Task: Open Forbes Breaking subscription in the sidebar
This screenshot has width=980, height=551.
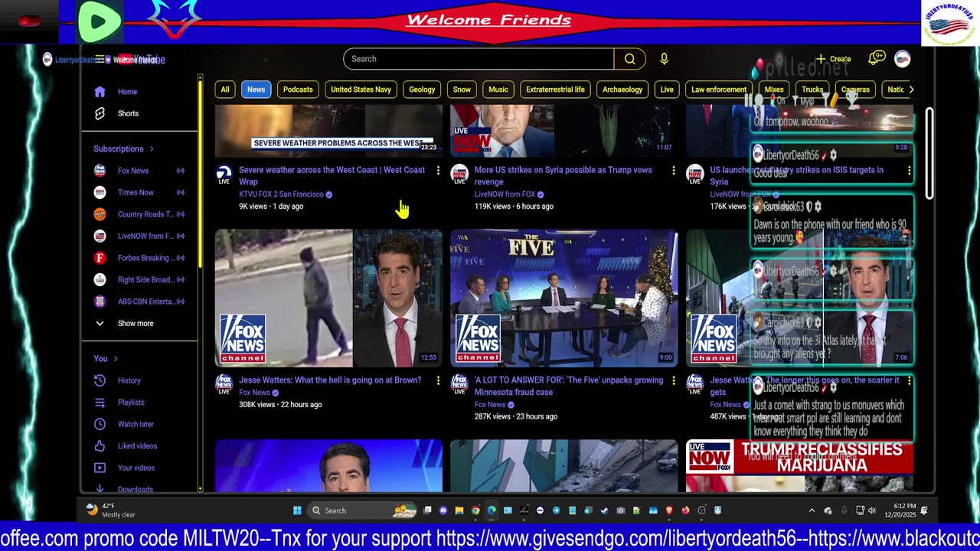Action: click(138, 258)
